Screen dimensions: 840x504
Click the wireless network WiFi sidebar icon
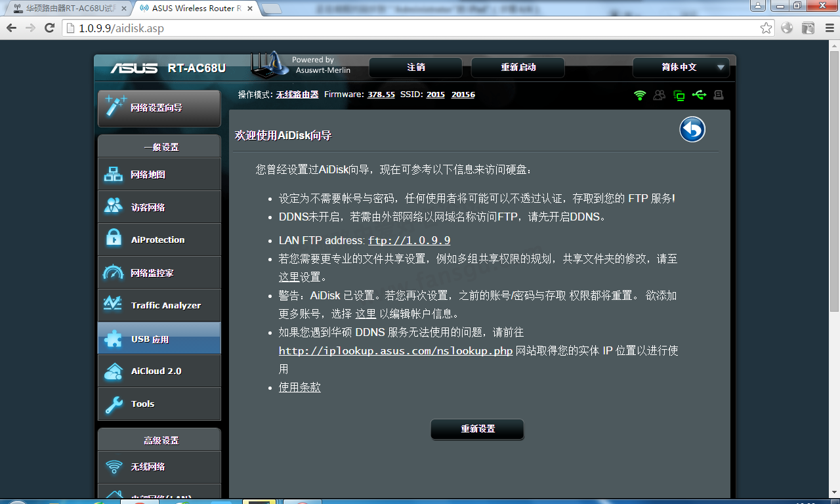click(114, 467)
